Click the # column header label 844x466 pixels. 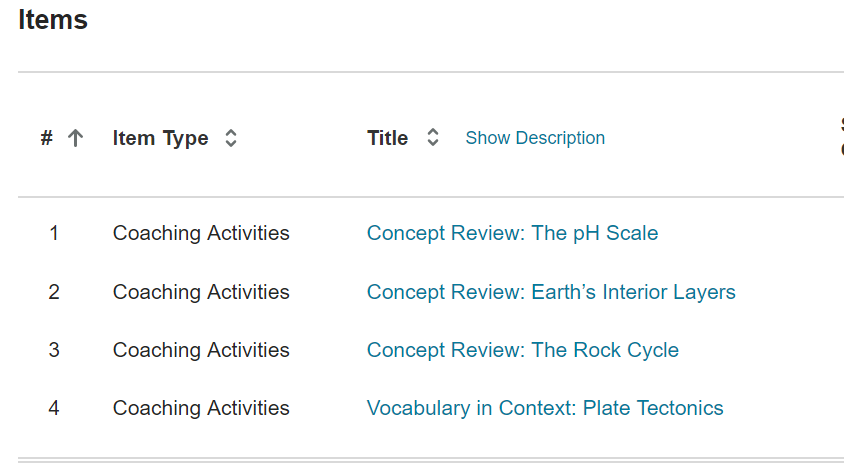[46, 138]
